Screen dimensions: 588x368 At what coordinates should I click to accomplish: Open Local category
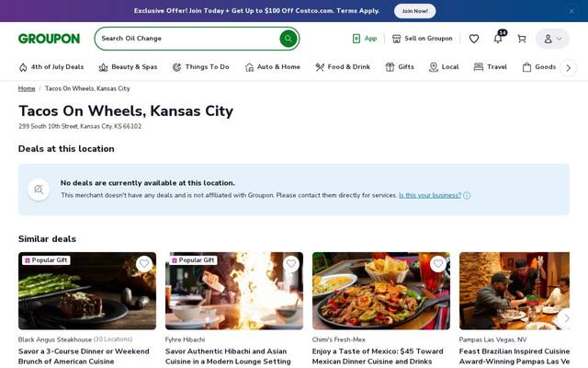point(444,67)
